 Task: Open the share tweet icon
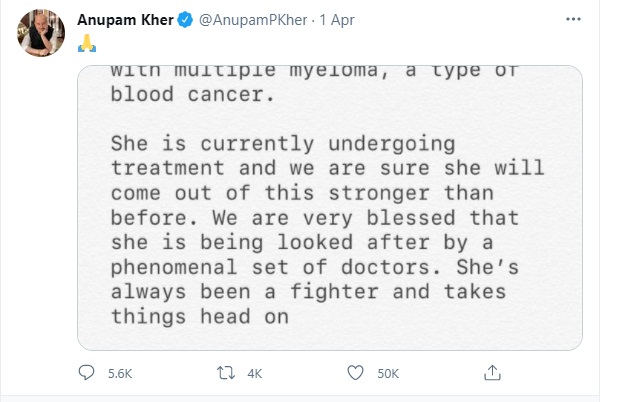click(490, 373)
